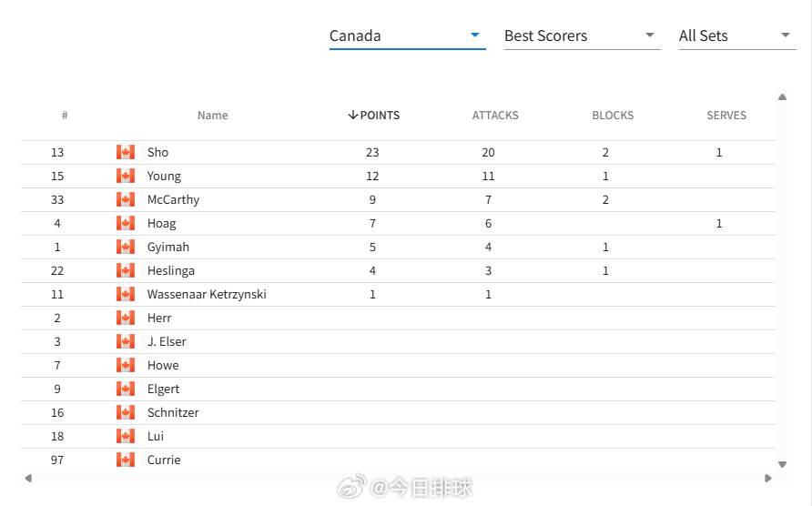
Task: Click the horizontal scrollbar left arrow
Action: click(28, 478)
